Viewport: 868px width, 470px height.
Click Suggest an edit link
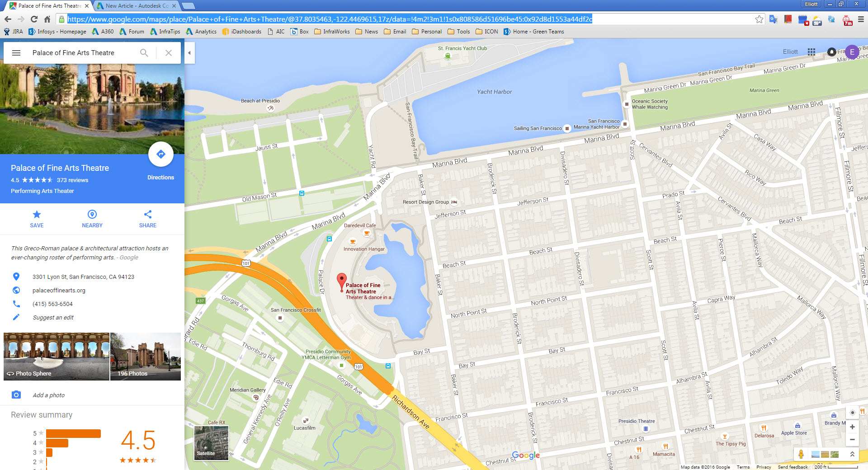[53, 317]
